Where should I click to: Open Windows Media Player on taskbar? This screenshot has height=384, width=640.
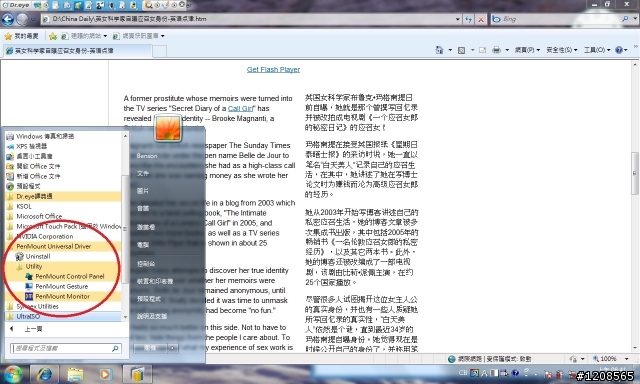(105, 374)
